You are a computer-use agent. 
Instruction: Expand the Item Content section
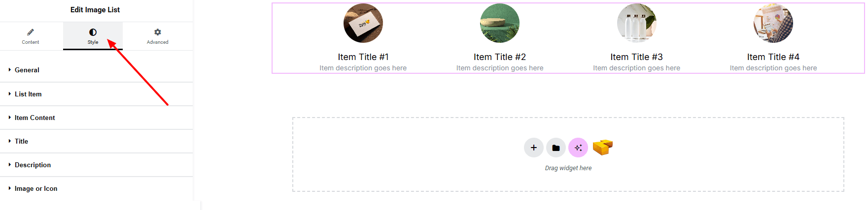pyautogui.click(x=35, y=118)
